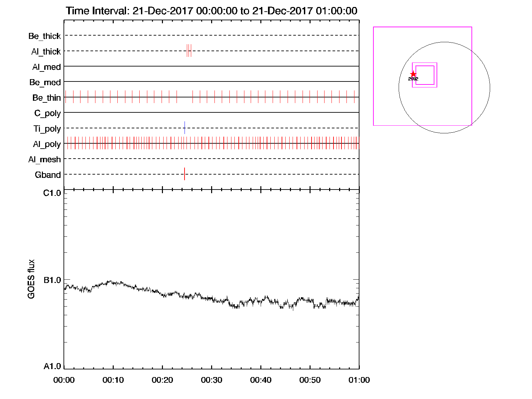Select the Al_med filter label

46,67
